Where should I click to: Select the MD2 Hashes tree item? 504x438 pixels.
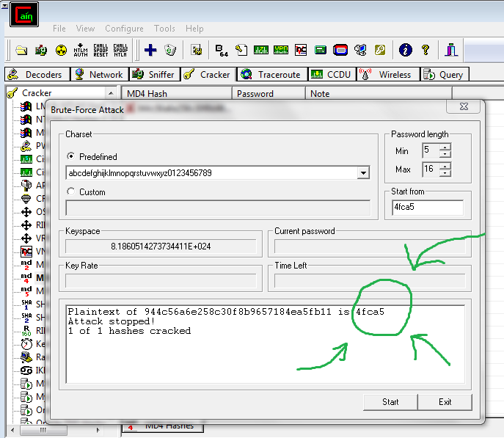pos(32,265)
